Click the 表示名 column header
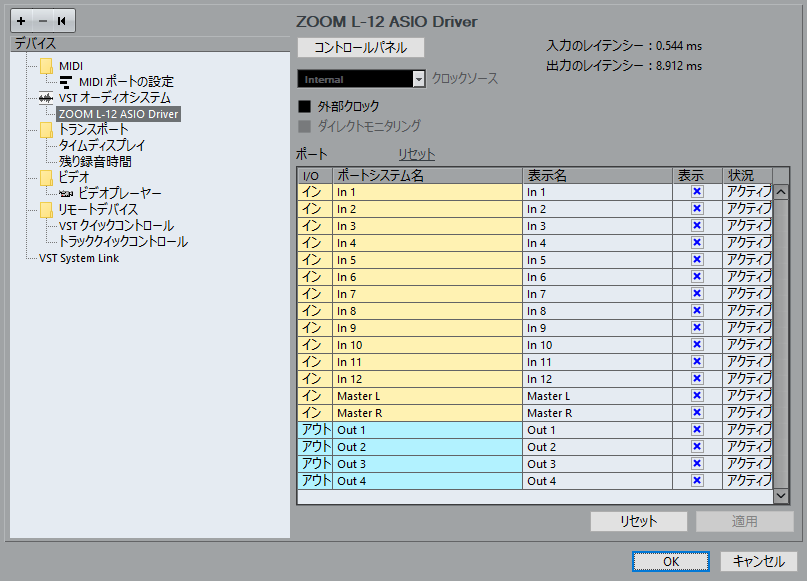The width and height of the screenshot is (807, 581). 598,175
